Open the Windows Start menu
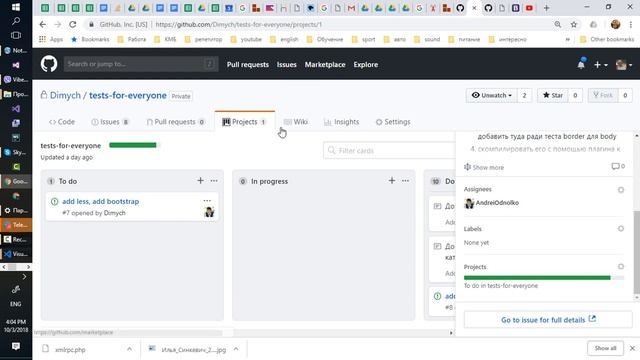Viewport: 640px width, 360px height. [16, 7]
